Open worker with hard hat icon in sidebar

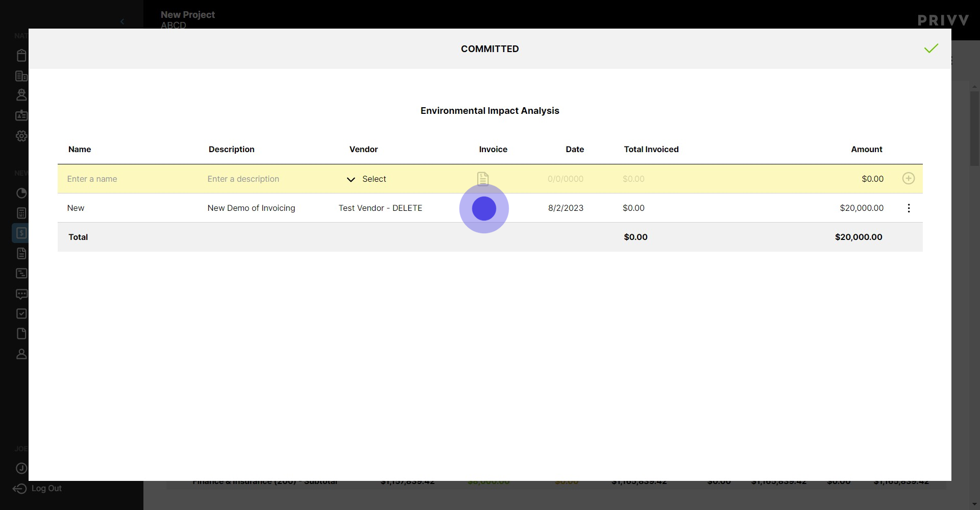coord(21,95)
